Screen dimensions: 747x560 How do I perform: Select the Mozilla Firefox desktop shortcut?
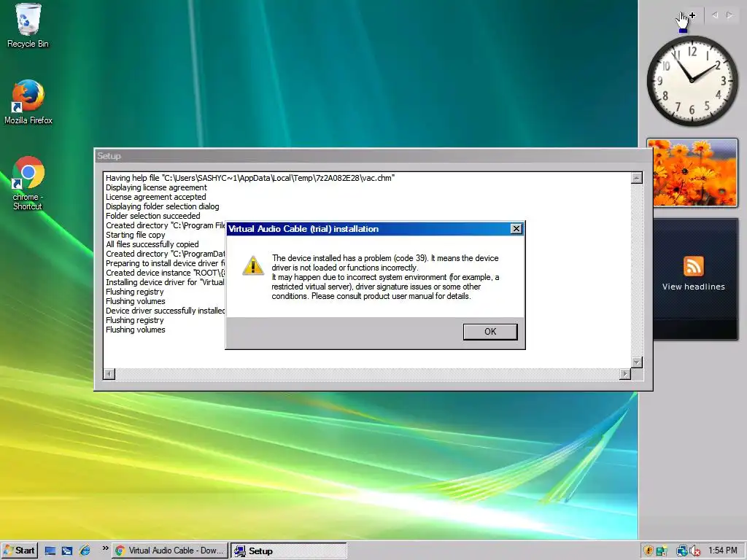pyautogui.click(x=28, y=102)
